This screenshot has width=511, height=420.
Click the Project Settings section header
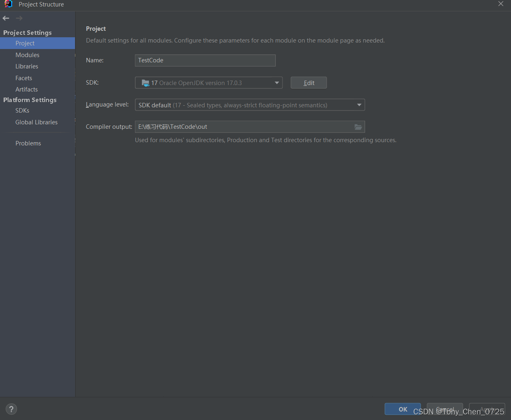[x=28, y=32]
